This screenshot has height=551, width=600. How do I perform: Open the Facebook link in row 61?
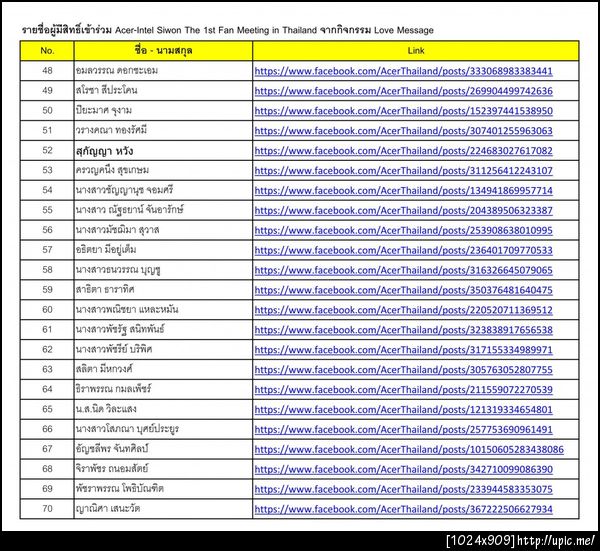coord(403,330)
